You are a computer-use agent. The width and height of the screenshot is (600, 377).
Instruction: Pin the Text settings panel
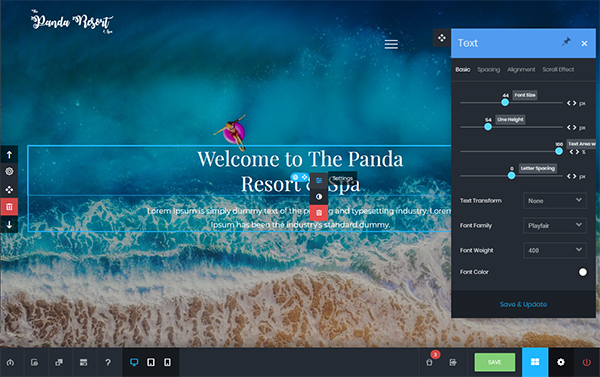click(x=566, y=42)
